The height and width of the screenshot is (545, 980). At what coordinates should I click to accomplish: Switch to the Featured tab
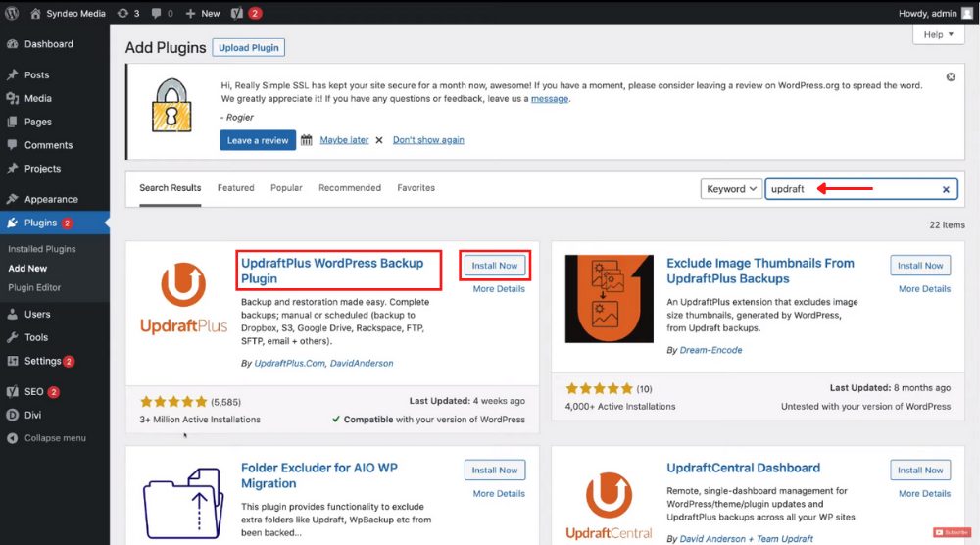pos(235,188)
